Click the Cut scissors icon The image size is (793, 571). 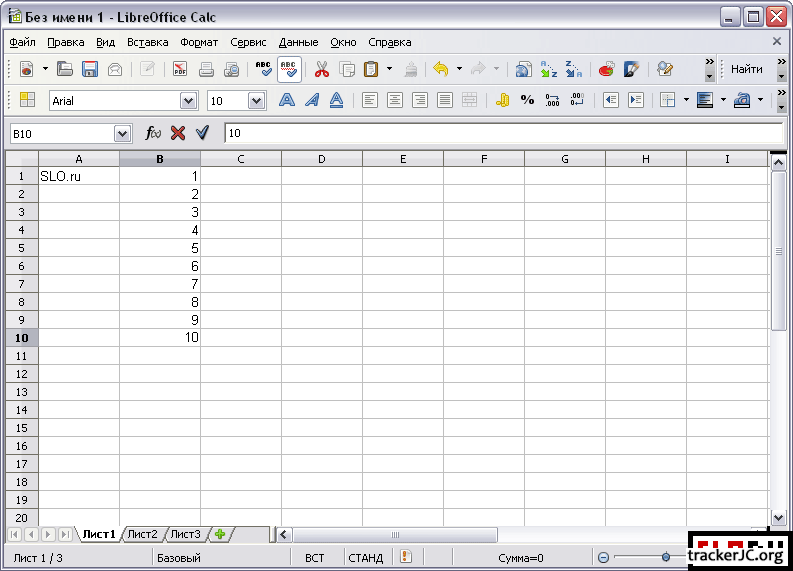point(321,69)
